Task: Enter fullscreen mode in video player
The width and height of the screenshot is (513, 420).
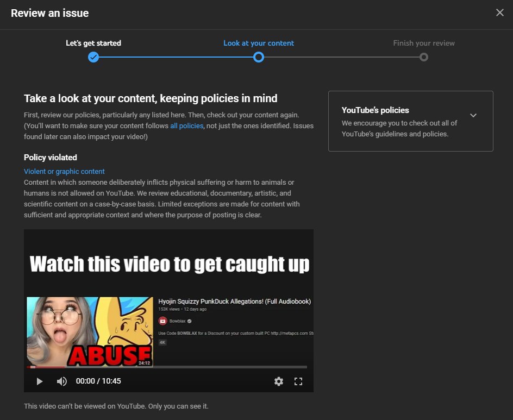Action: pyautogui.click(x=298, y=381)
